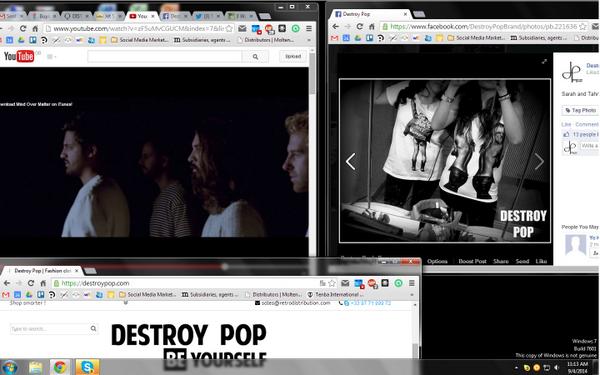The image size is (600, 375).
Task: Open the mail extension icon in YouTube window
Action: [242, 28]
